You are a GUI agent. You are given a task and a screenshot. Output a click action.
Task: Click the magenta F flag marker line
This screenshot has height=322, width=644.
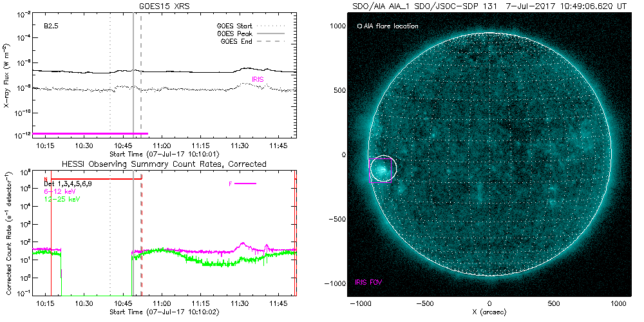tap(245, 184)
